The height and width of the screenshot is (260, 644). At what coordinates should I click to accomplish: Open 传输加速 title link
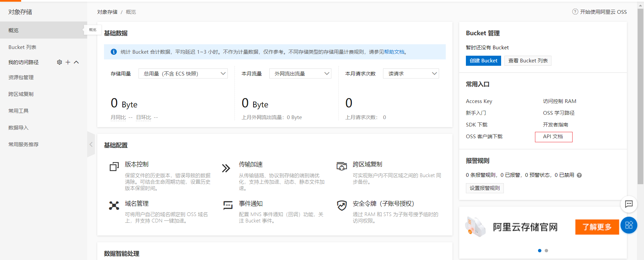point(251,164)
